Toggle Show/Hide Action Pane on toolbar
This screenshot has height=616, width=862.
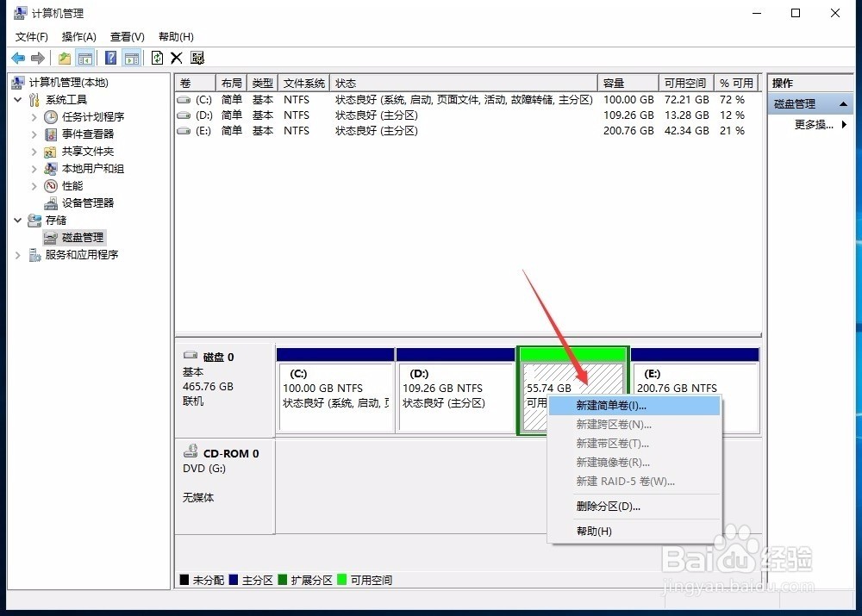(x=131, y=58)
